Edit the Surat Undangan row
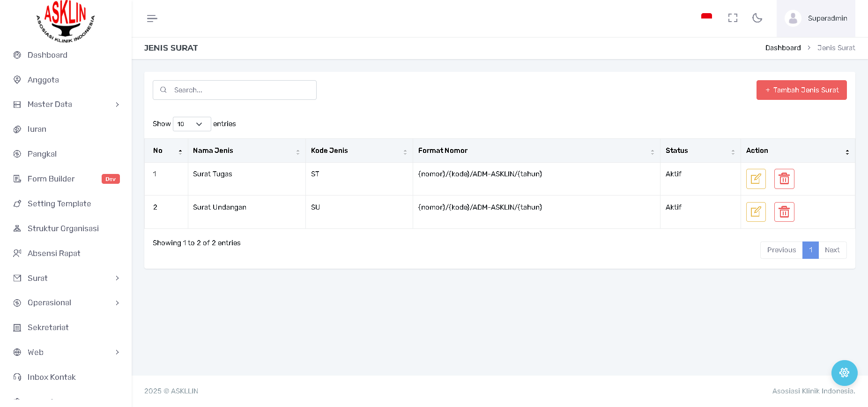Image resolution: width=868 pixels, height=407 pixels. click(x=756, y=212)
